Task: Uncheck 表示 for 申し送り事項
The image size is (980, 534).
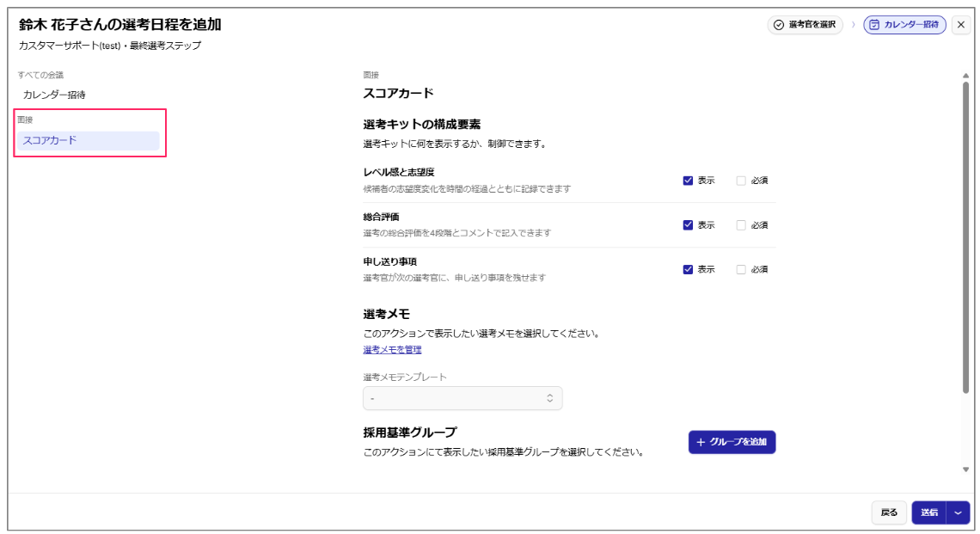Action: coord(688,269)
